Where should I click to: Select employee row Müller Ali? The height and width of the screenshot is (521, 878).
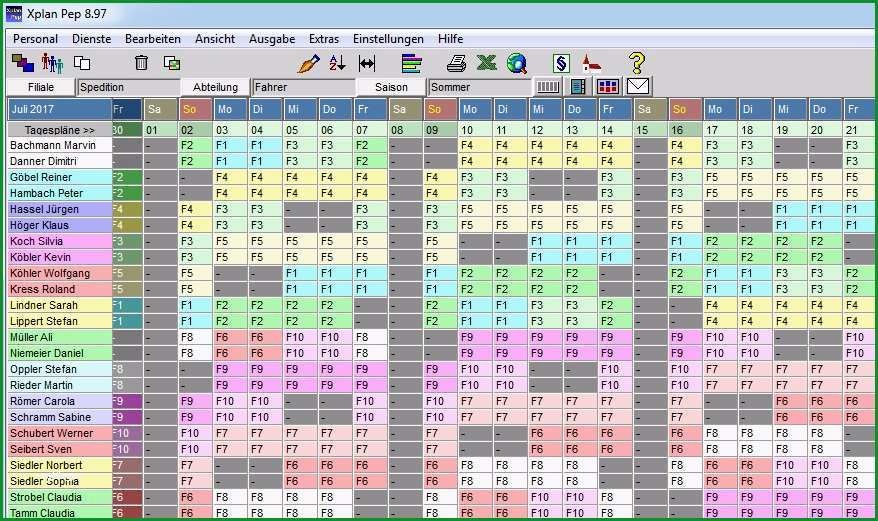59,337
